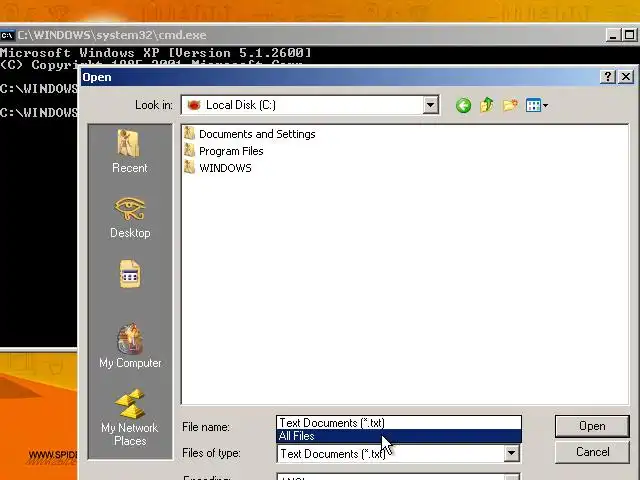Create a new folder
The width and height of the screenshot is (640, 480).
click(x=510, y=105)
